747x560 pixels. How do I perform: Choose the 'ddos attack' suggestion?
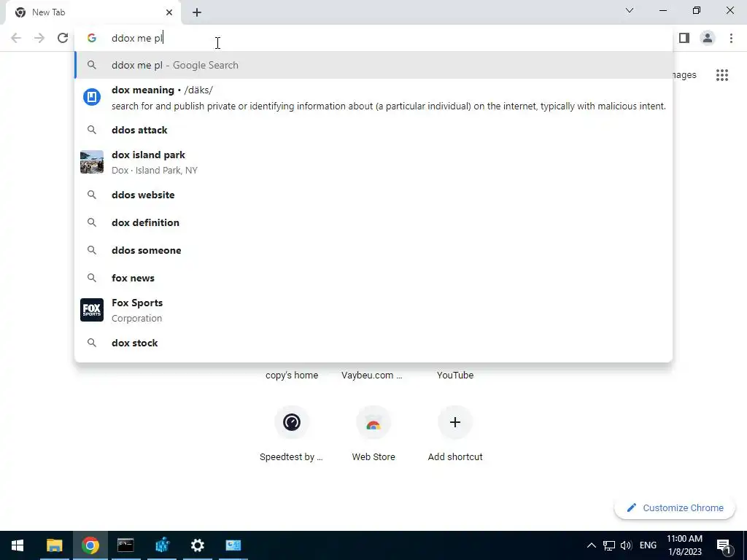(373, 130)
